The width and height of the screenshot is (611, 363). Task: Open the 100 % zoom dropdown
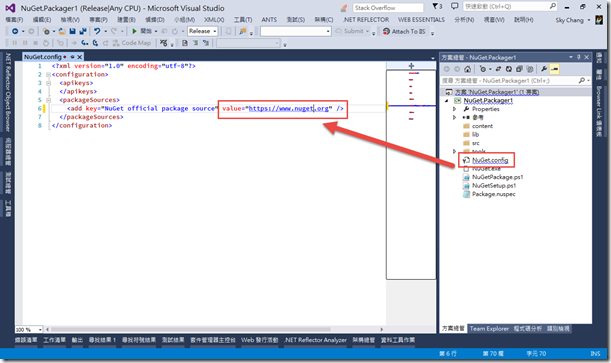coord(29,330)
